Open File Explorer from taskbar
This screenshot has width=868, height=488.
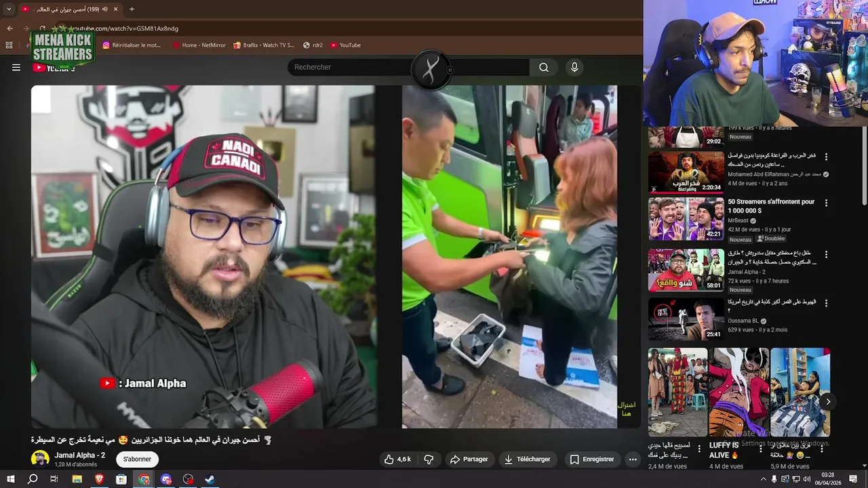tap(77, 479)
